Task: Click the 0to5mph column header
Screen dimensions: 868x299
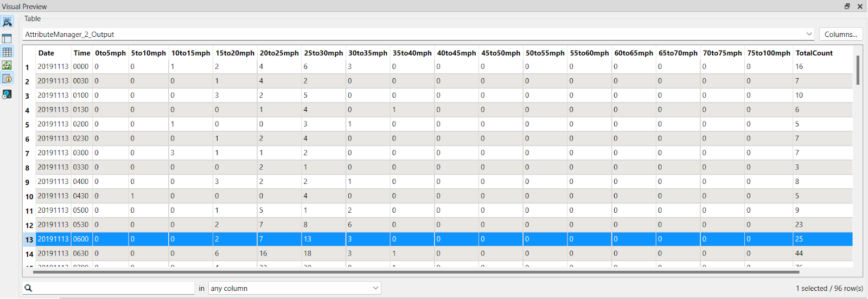Action: pos(110,53)
